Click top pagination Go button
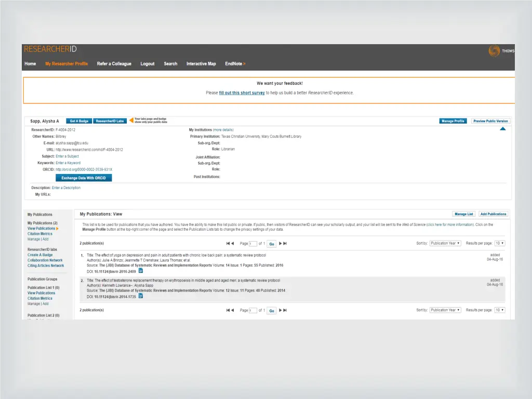 (271, 244)
